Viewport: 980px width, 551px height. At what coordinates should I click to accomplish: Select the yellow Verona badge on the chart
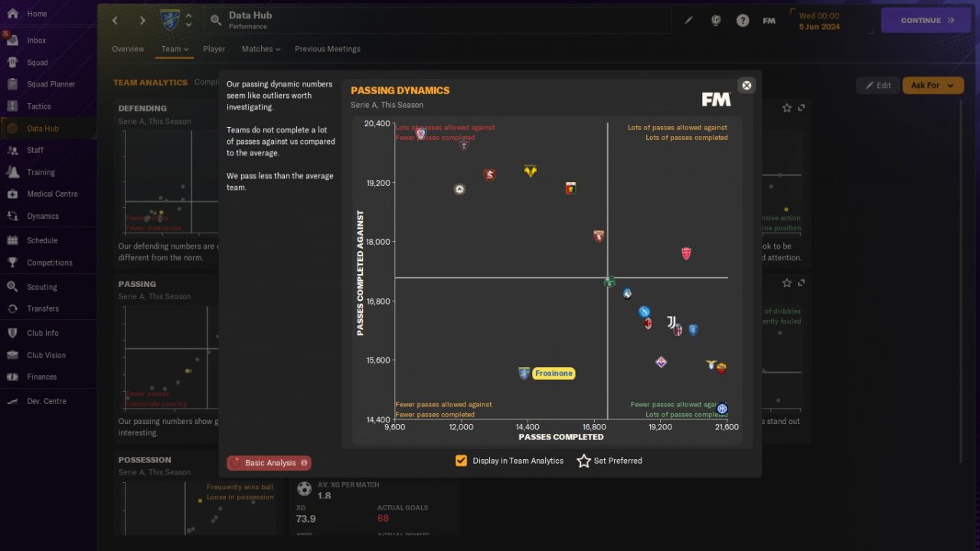(x=530, y=171)
